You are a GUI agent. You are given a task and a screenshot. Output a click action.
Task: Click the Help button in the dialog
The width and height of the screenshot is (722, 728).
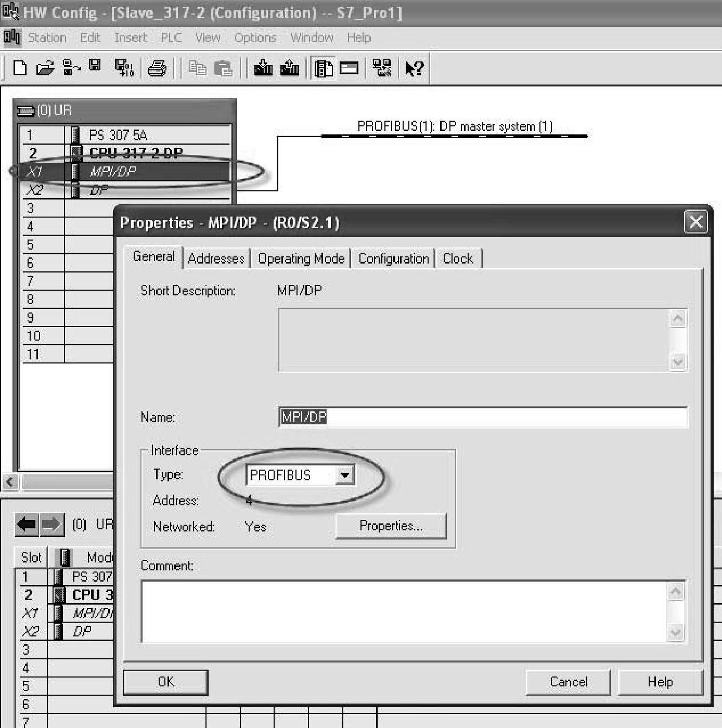tap(660, 682)
